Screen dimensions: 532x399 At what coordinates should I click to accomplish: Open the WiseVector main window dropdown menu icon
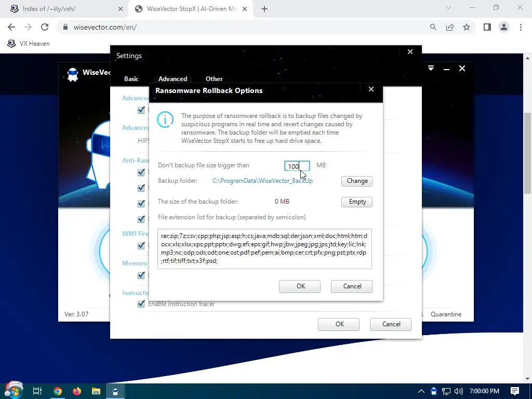point(431,68)
